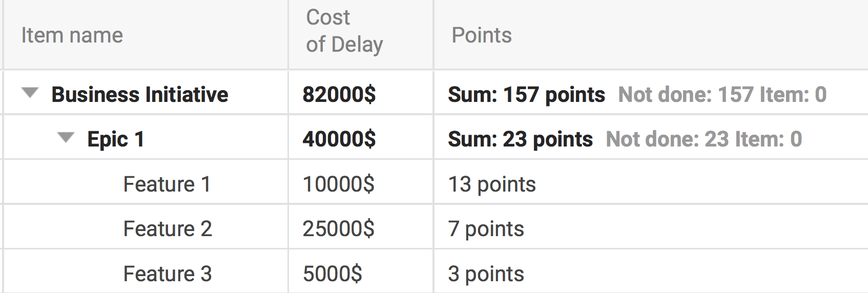Viewport: 868px width, 293px height.
Task: Click the 82000$ cost of delay cell
Action: pos(339,95)
